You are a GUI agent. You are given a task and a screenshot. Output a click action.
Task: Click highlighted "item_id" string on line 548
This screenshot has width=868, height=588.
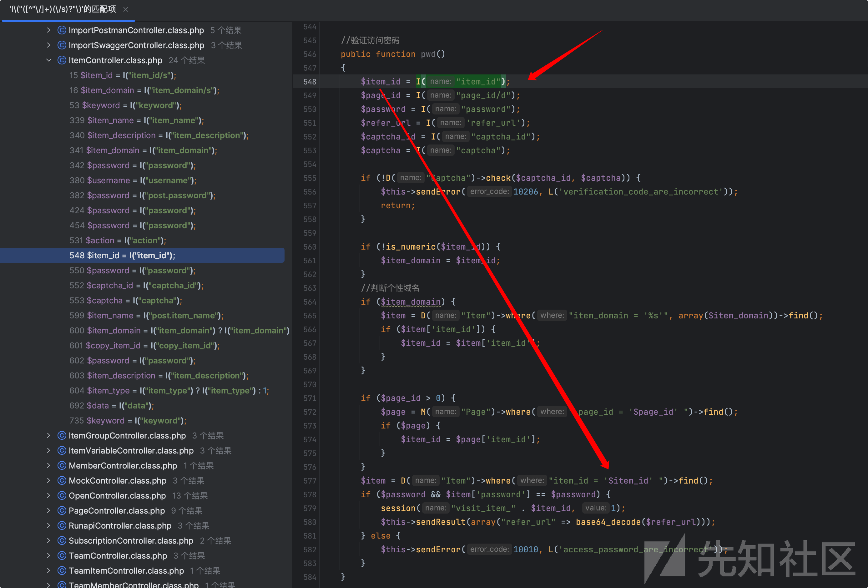pyautogui.click(x=478, y=81)
